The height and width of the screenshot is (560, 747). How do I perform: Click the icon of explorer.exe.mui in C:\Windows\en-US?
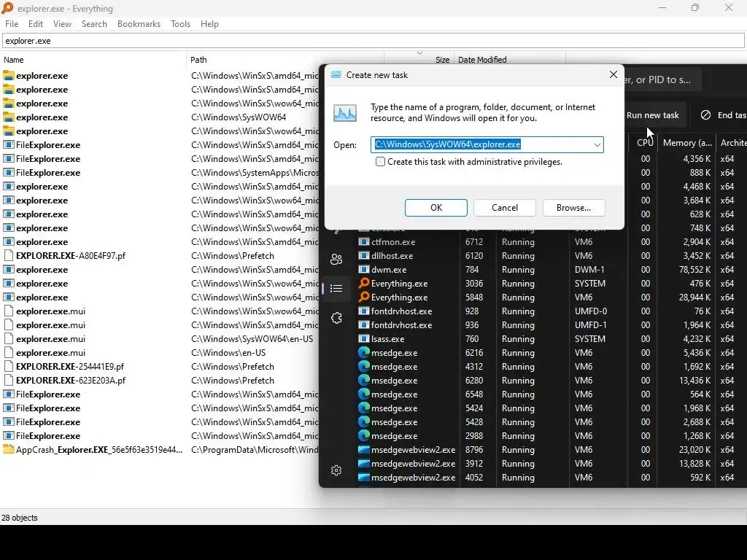[9, 353]
